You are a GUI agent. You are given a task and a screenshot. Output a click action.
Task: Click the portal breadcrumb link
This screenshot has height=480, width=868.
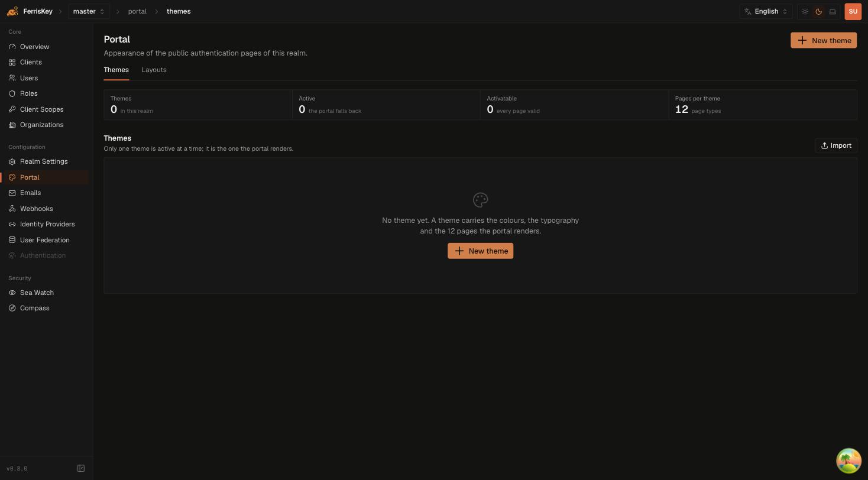coord(137,11)
